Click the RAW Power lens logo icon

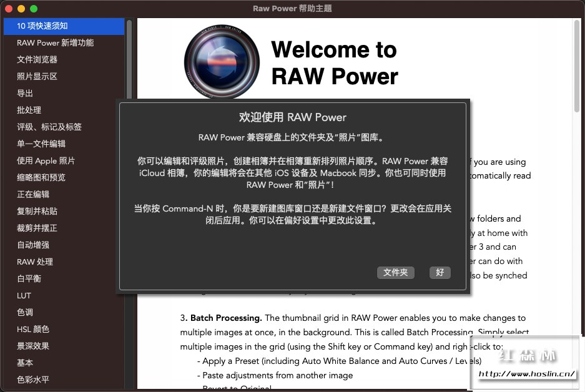click(222, 62)
